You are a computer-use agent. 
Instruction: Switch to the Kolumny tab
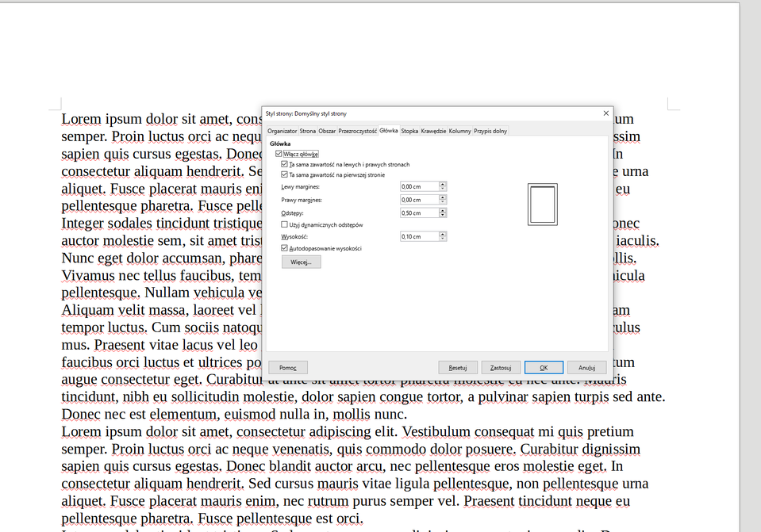(460, 131)
